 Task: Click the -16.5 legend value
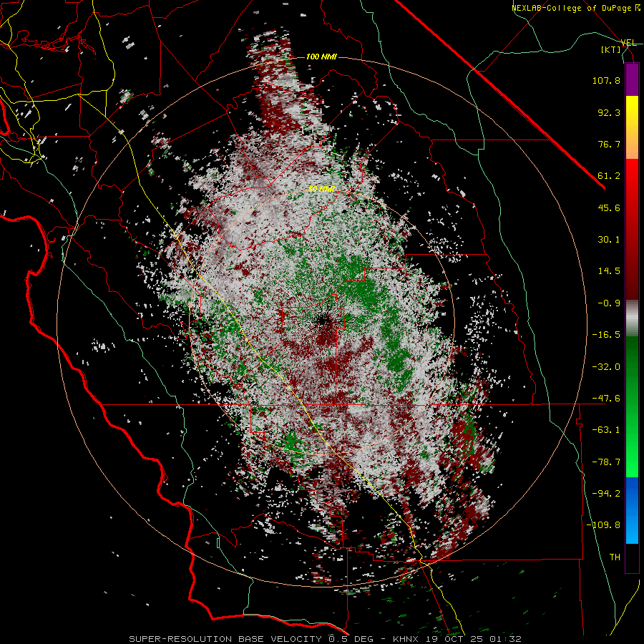click(606, 335)
